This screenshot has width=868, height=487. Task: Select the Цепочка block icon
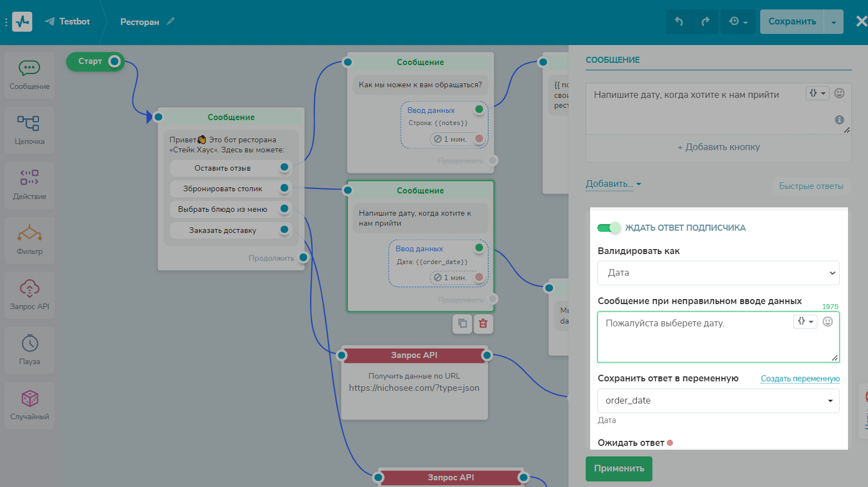point(29,124)
